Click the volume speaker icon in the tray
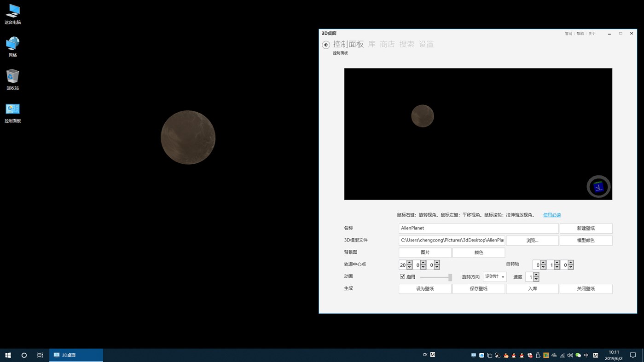 point(569,355)
